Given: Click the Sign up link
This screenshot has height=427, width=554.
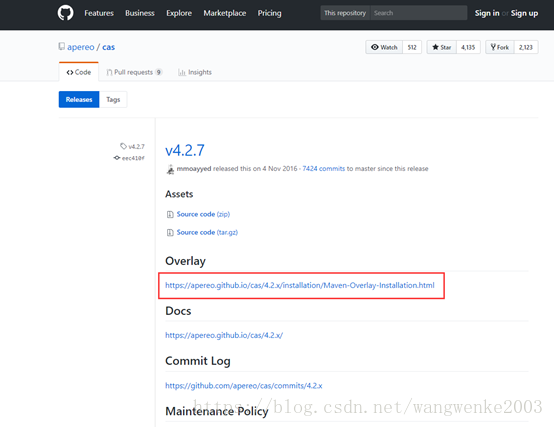Looking at the screenshot, I should [524, 13].
